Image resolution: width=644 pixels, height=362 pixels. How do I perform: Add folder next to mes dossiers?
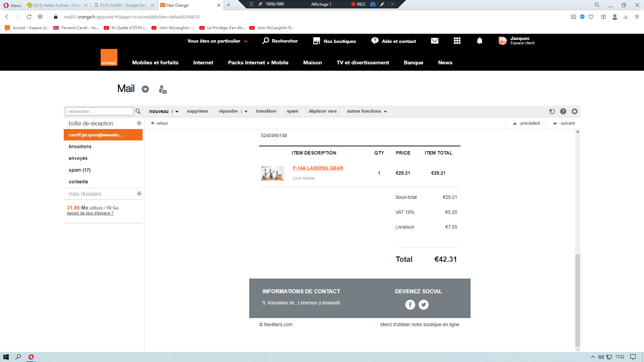click(x=139, y=194)
